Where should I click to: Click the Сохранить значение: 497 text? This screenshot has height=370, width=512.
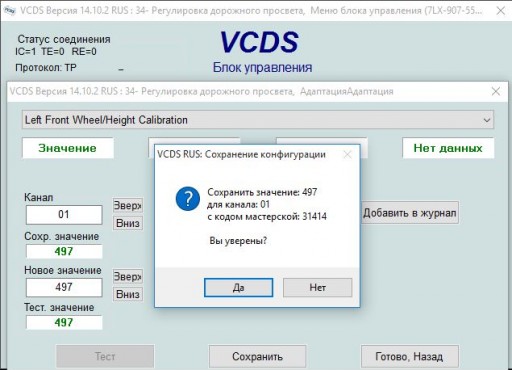click(262, 192)
